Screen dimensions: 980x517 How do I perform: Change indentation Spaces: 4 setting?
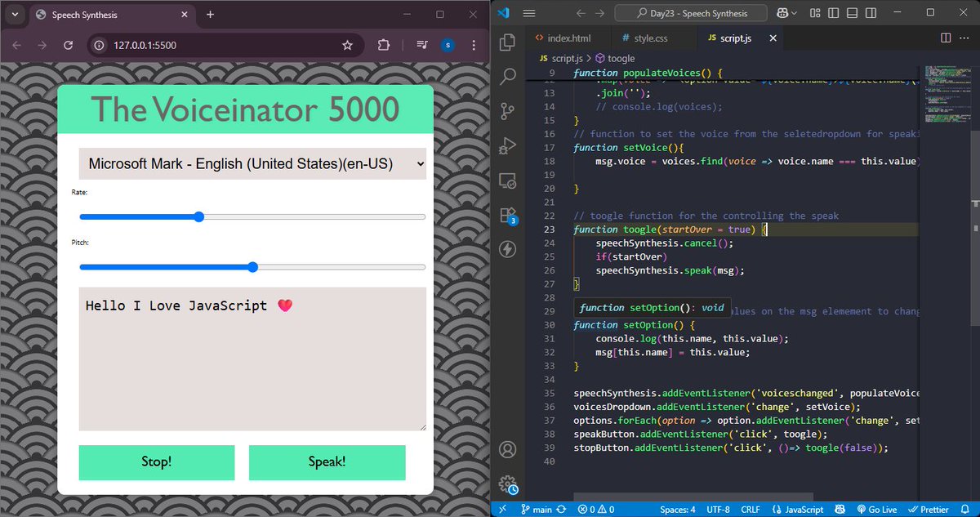[678, 510]
